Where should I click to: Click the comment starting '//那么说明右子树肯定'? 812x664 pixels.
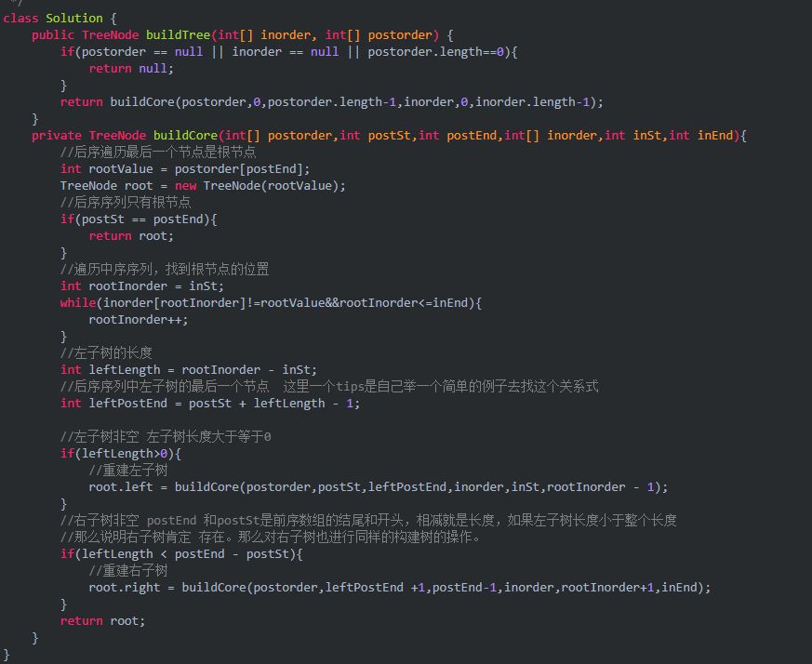271,538
